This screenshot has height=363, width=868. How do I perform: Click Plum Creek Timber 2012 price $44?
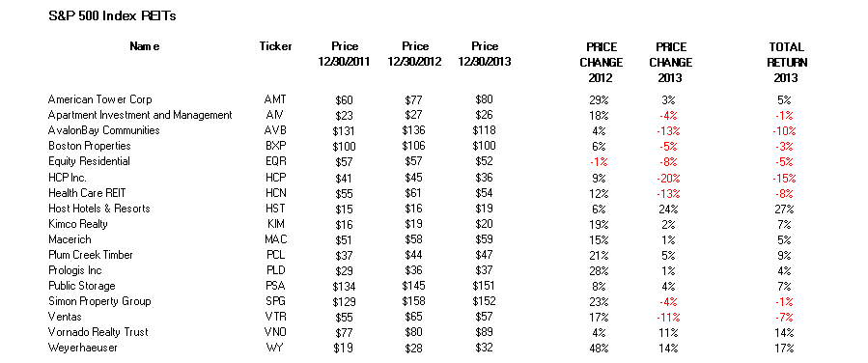(x=414, y=255)
